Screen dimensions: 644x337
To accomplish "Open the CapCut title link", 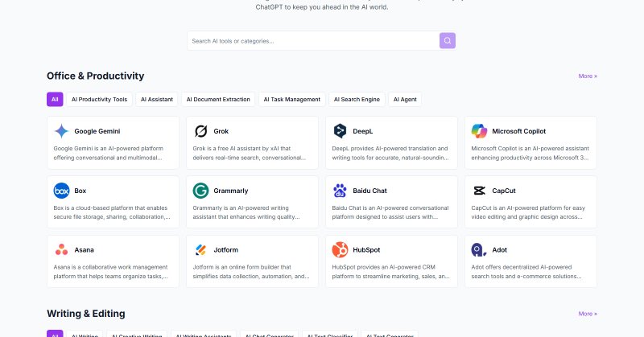I will click(x=504, y=191).
